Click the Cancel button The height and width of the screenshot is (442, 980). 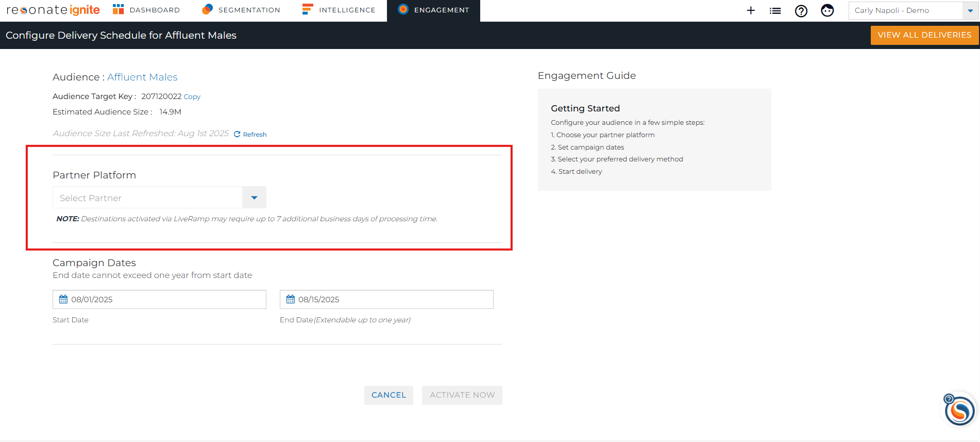[388, 395]
